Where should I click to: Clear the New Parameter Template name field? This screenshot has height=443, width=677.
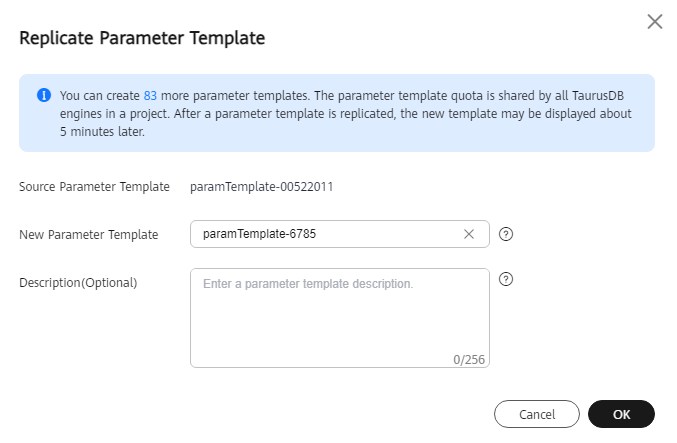pyautogui.click(x=469, y=234)
